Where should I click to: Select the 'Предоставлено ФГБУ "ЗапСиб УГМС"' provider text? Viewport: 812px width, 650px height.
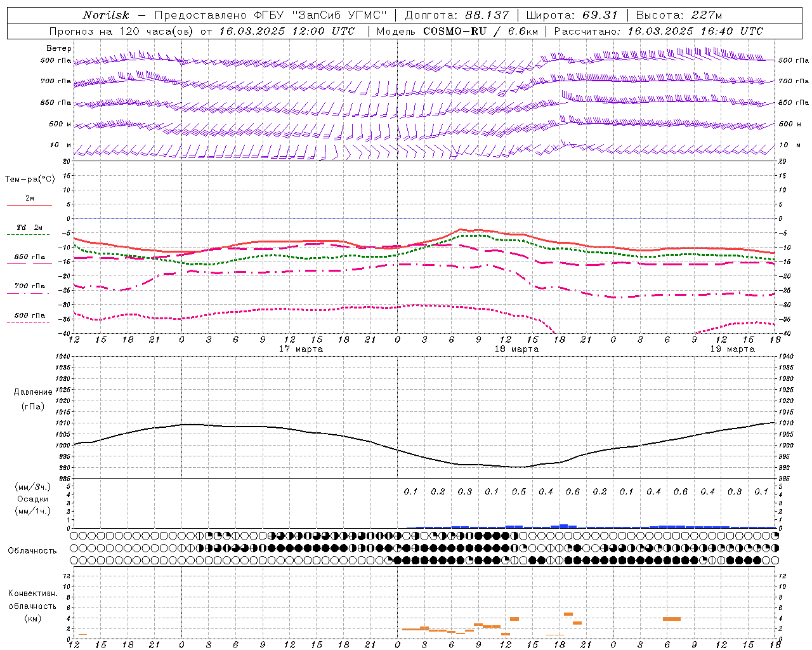[271, 15]
